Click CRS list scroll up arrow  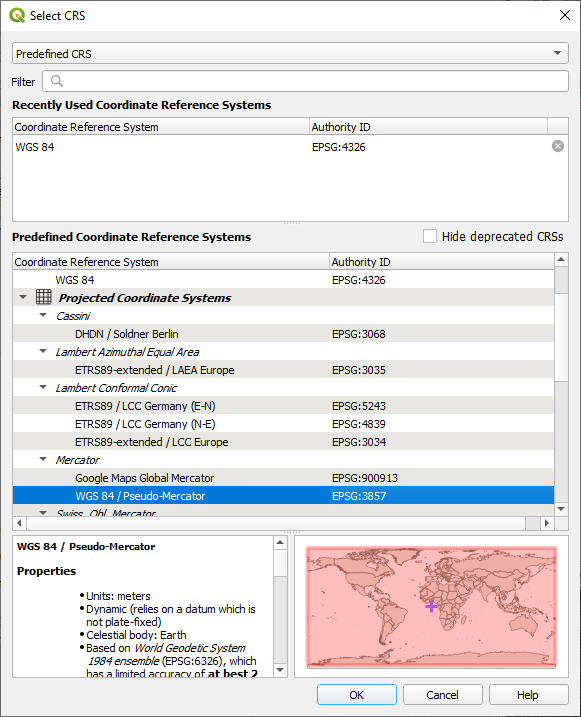pyautogui.click(x=561, y=260)
